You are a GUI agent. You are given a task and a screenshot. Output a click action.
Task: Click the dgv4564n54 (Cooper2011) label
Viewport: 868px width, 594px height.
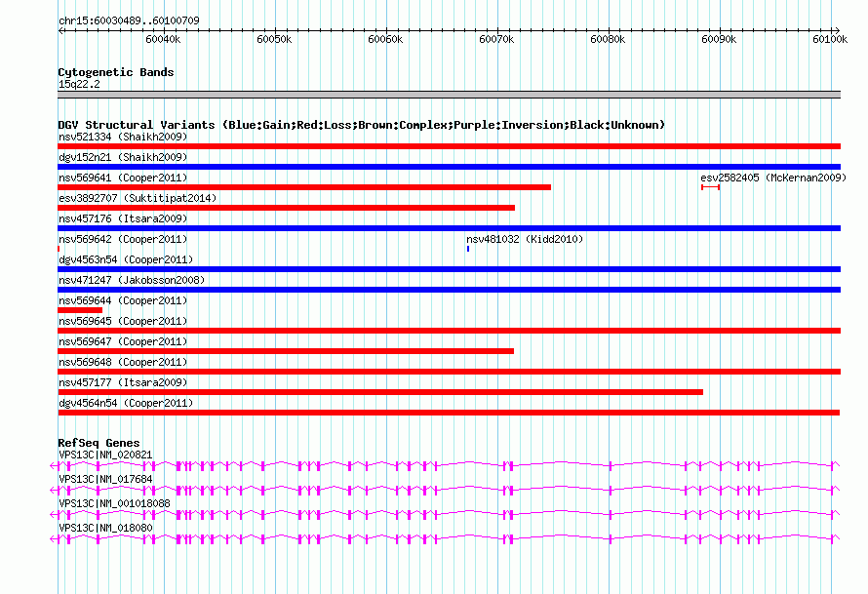(126, 403)
